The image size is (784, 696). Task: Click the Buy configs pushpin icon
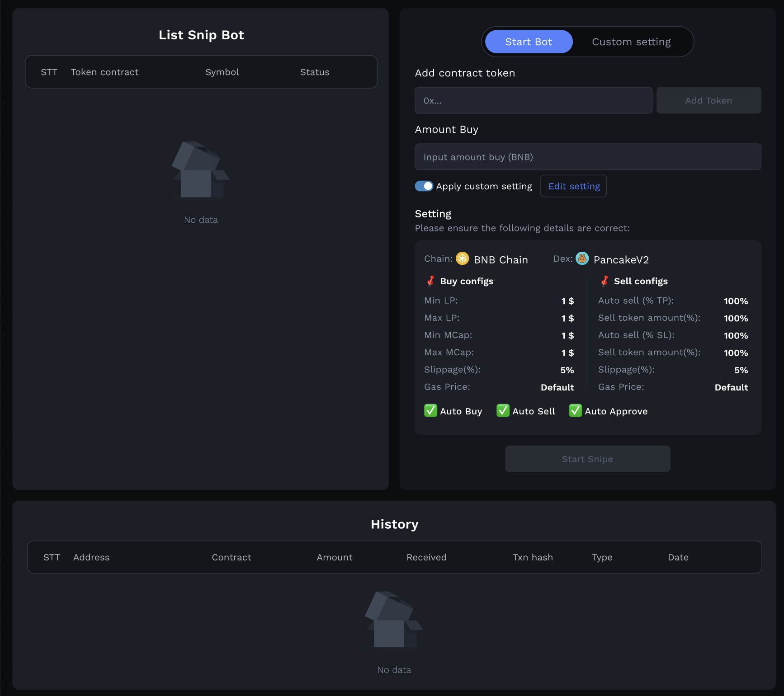coord(430,281)
